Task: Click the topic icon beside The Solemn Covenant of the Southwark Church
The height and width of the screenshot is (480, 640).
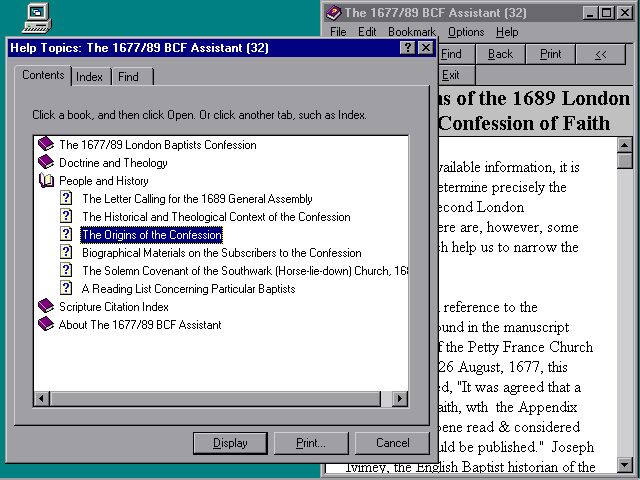Action: pos(66,270)
